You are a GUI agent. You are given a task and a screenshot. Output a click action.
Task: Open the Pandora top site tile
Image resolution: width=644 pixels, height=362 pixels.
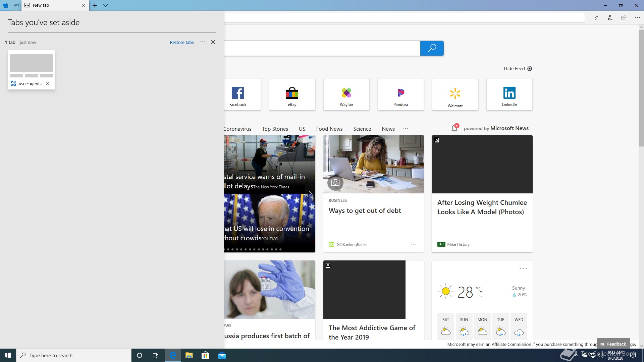(401, 94)
